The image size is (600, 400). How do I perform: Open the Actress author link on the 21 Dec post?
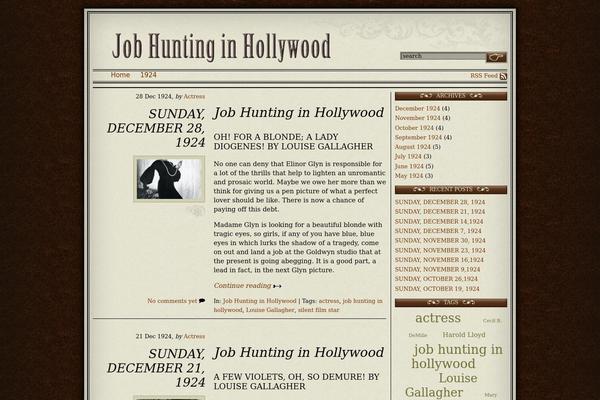(x=194, y=336)
